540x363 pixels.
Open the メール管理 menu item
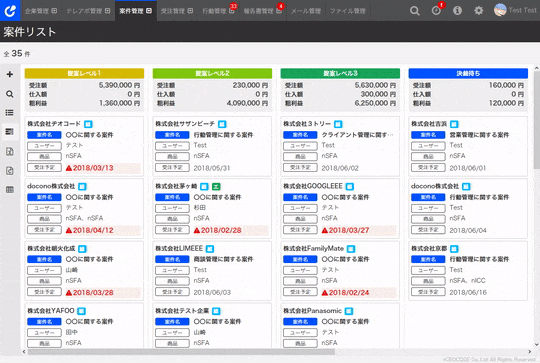[x=306, y=11]
